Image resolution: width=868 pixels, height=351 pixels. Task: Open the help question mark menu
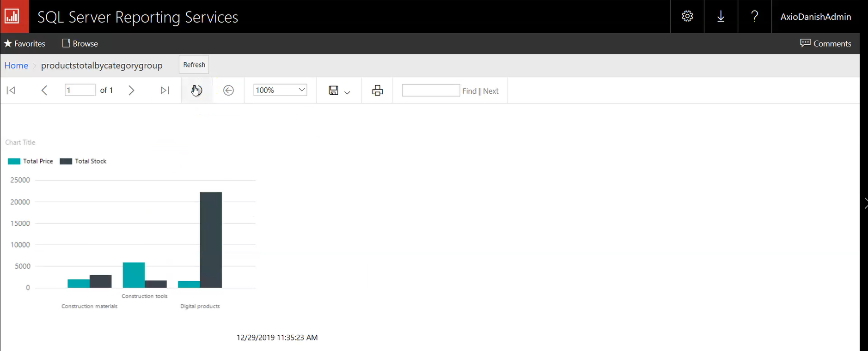click(x=754, y=17)
